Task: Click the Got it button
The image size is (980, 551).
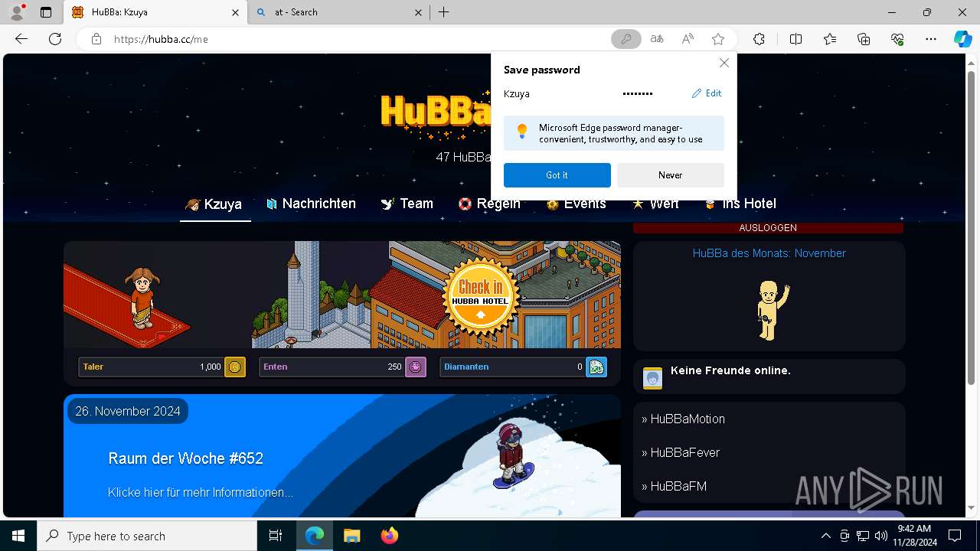Action: click(557, 175)
